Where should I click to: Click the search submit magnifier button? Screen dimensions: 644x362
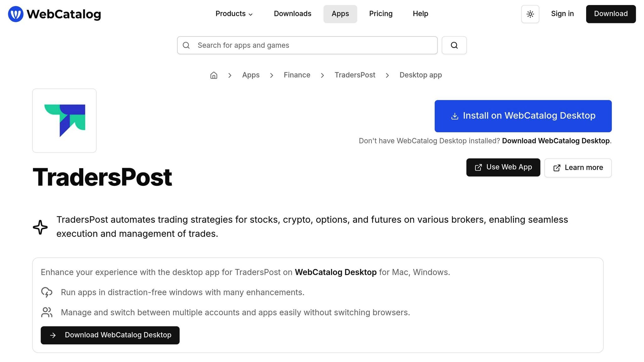tap(454, 45)
